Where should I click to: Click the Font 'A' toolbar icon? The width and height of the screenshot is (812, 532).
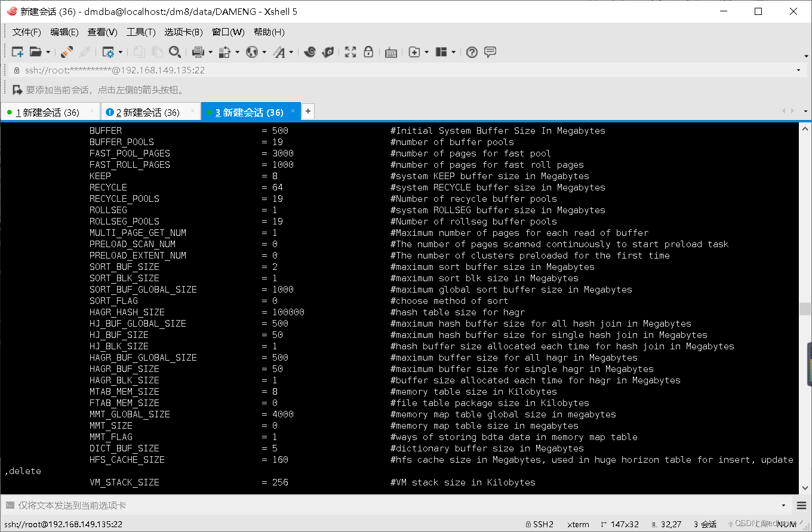[x=279, y=53]
